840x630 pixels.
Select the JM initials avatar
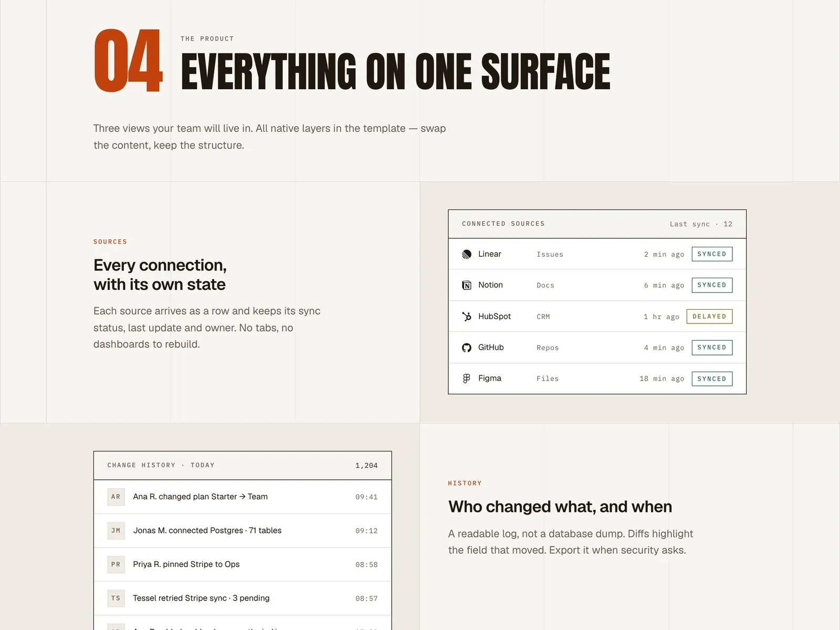pyautogui.click(x=116, y=531)
